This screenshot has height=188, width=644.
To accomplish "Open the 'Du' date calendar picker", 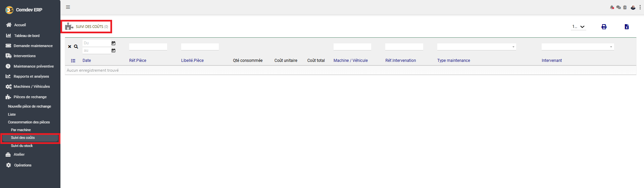I will tap(113, 43).
